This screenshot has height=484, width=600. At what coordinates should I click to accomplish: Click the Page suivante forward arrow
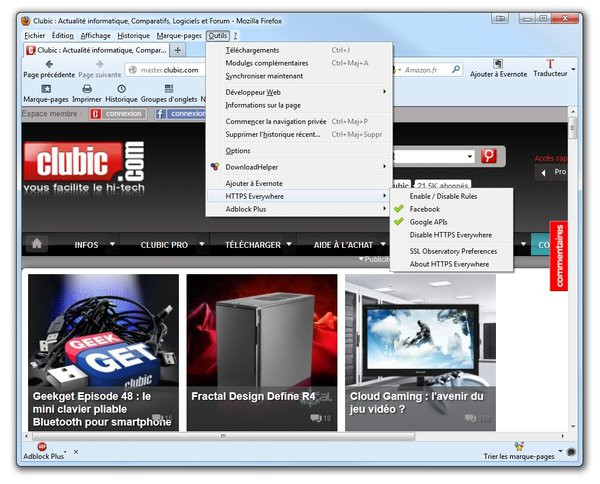click(x=100, y=64)
